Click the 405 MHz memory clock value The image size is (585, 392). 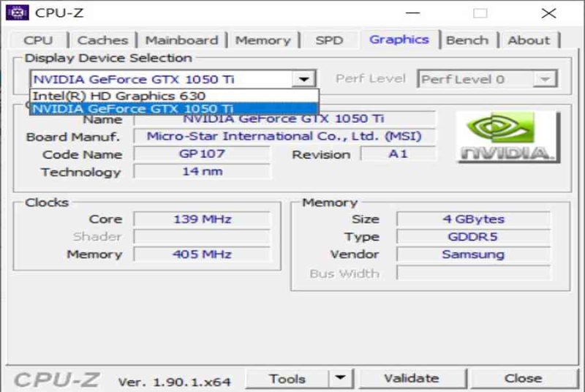coord(202,254)
